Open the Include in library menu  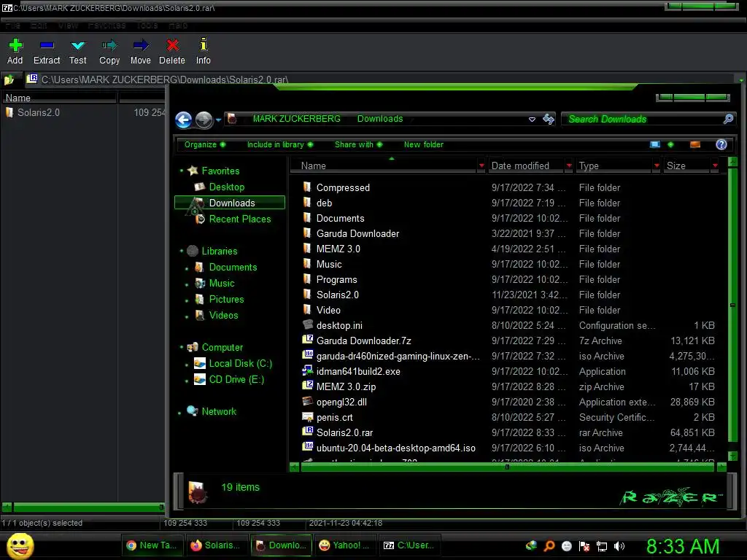tap(279, 145)
